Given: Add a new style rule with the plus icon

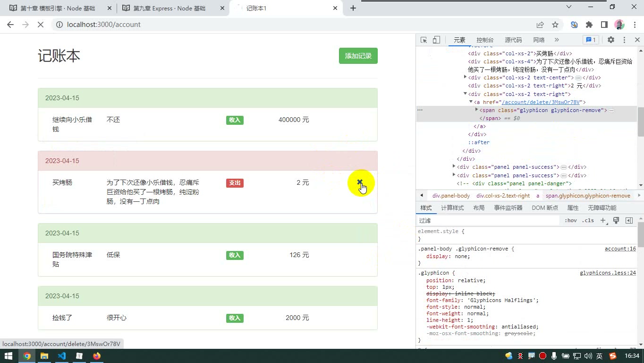Looking at the screenshot, I should [x=603, y=221].
